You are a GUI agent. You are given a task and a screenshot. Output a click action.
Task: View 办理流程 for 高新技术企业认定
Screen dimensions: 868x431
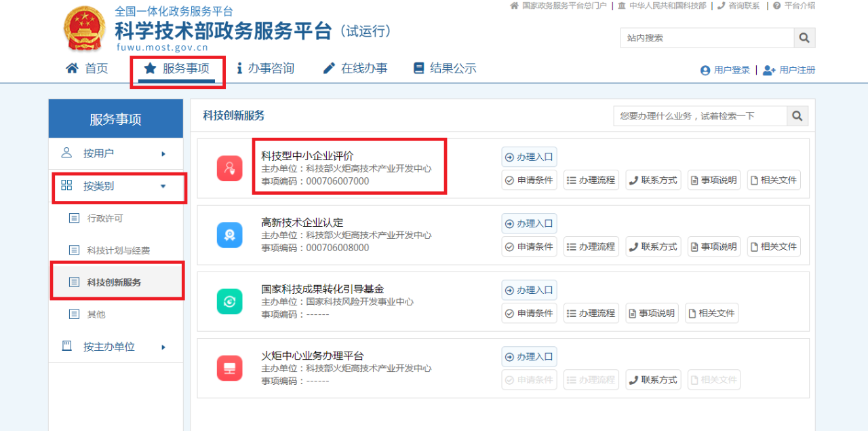(591, 246)
